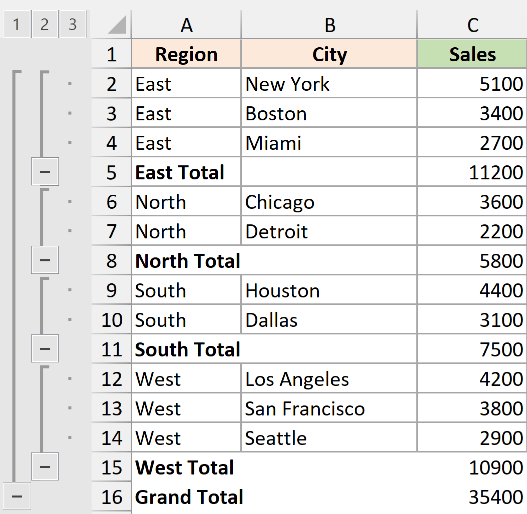Click the Sales header cell
Viewport: 527px width, 514px height.
472,54
